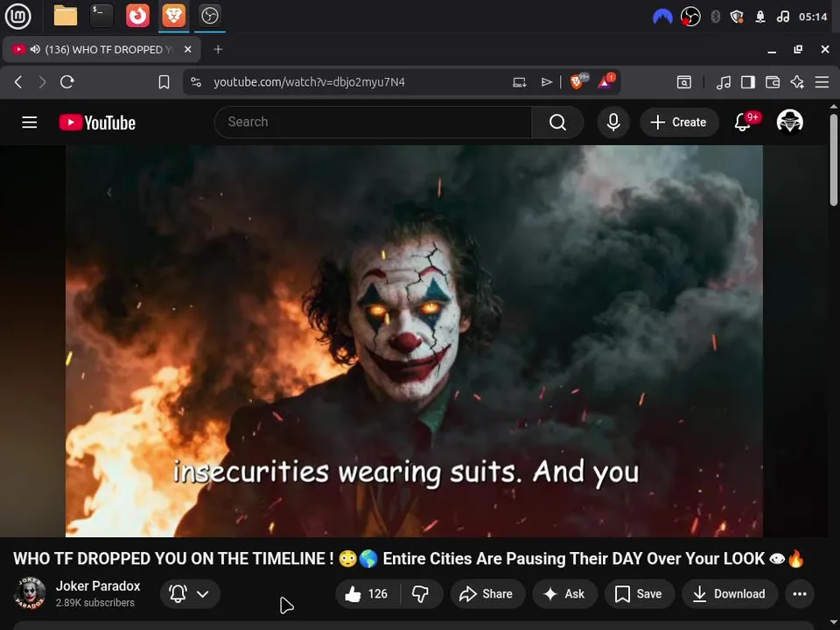Screen dimensions: 840x630
Task: Click the video player showing the Joker
Action: [x=414, y=340]
